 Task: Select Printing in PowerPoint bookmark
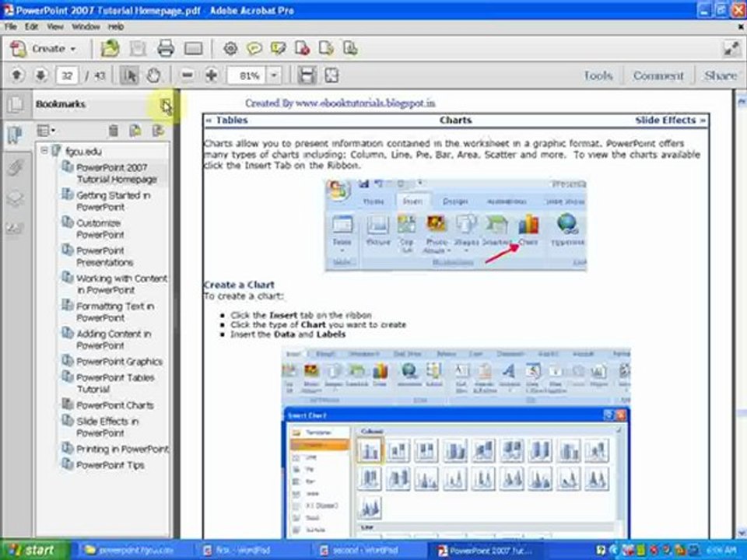click(122, 449)
